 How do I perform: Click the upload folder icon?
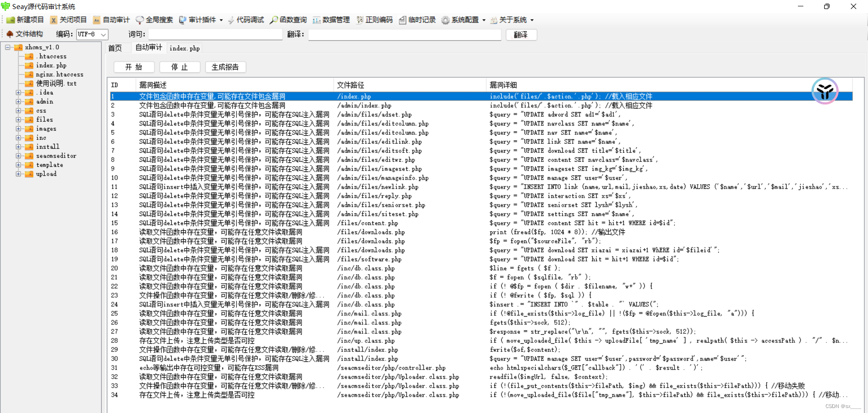coord(29,174)
